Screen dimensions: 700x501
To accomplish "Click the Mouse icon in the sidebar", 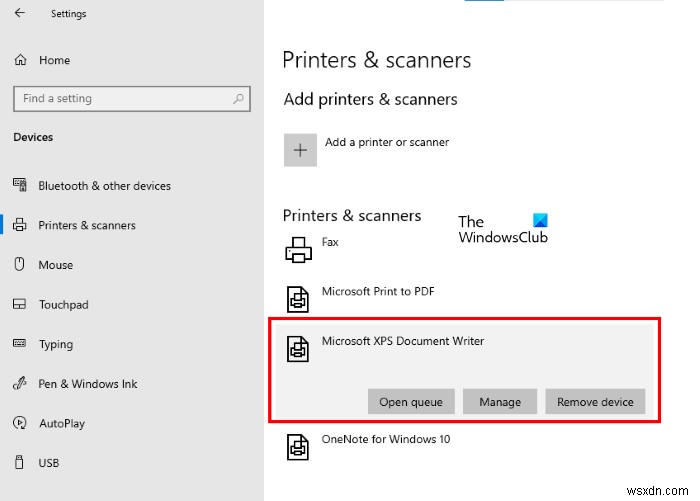I will (x=19, y=264).
